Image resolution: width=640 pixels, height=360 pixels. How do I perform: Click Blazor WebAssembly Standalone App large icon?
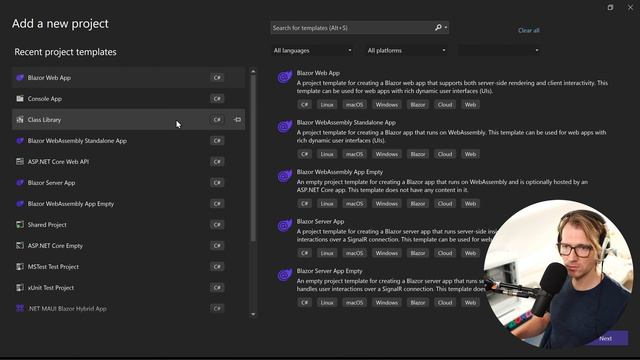(284, 126)
